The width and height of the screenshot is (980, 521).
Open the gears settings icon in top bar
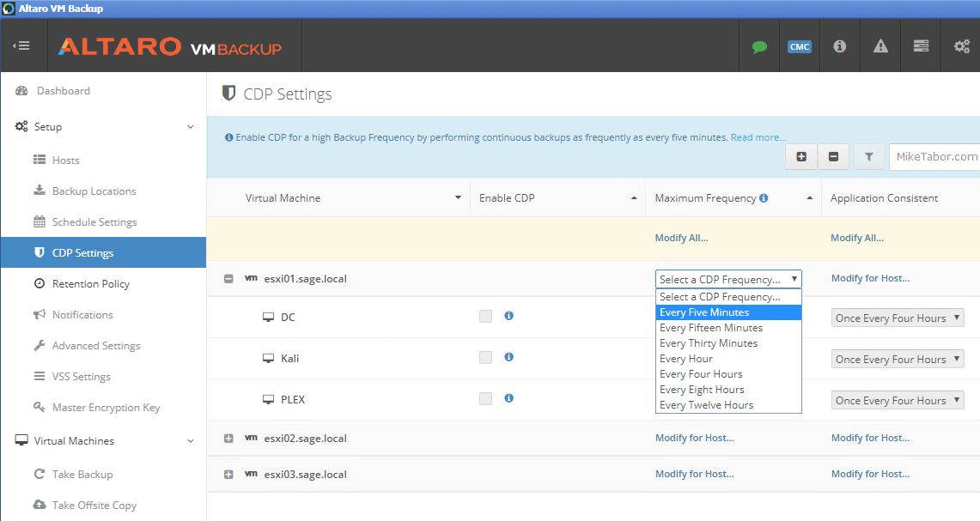click(x=961, y=46)
